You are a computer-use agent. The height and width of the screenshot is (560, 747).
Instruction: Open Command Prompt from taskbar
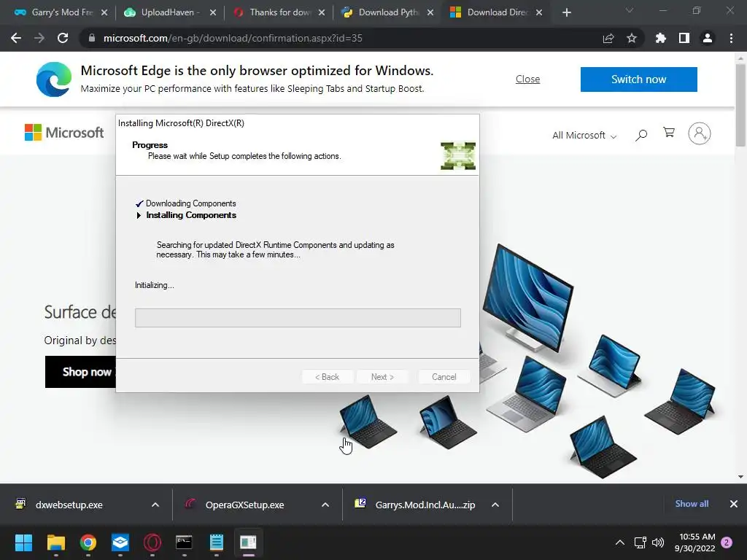point(185,542)
